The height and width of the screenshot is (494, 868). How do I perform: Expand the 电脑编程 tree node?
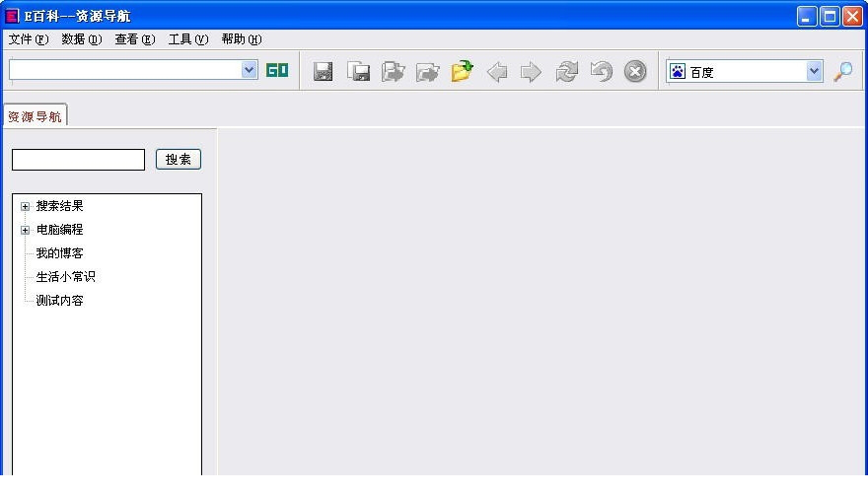(x=25, y=230)
